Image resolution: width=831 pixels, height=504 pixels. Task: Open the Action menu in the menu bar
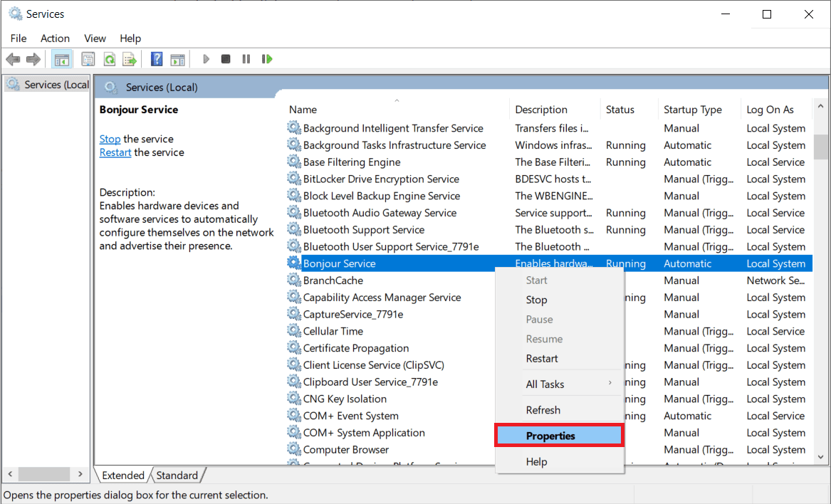click(x=55, y=38)
